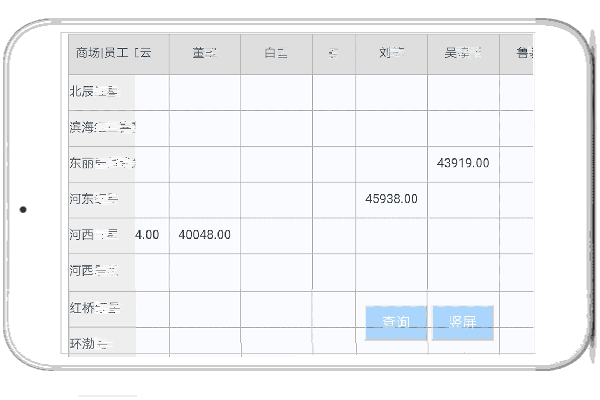Select the 红桥 store row label
Viewport: 600px width, 400px height.
pos(95,307)
